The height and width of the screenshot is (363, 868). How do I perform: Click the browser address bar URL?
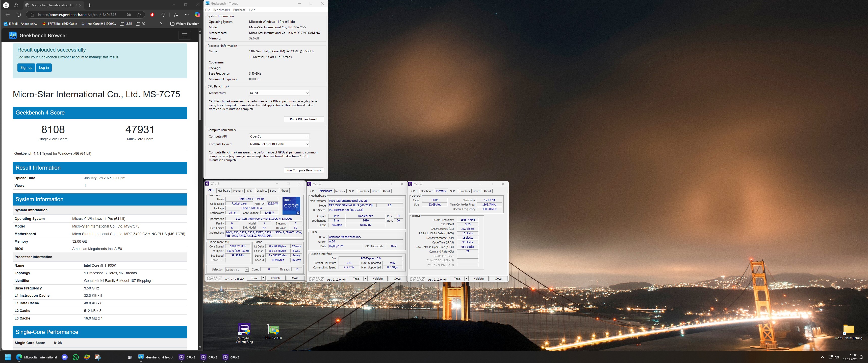point(77,14)
